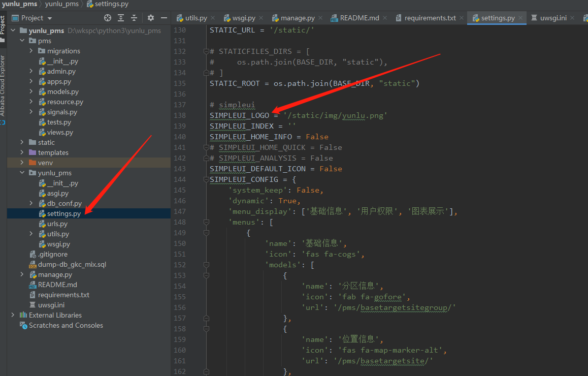
Task: Click the '/pms/basetargetsitegroup/' url string
Action: [395, 308]
